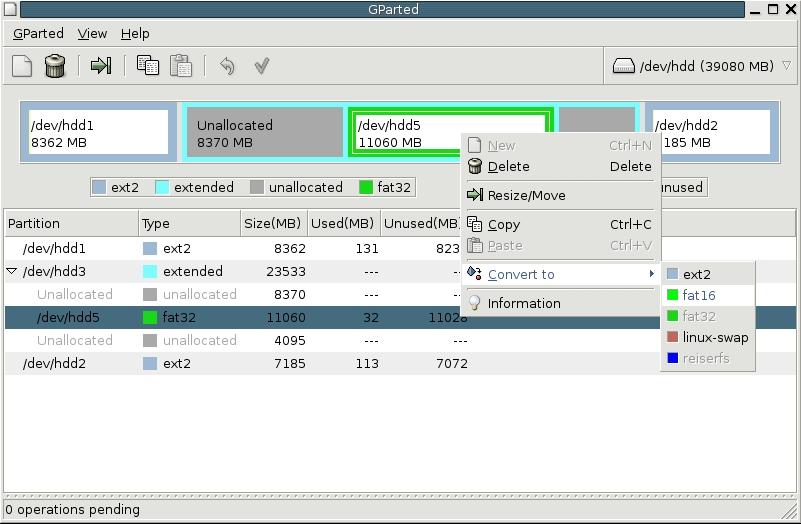801x524 pixels.
Task: Click the light blue ext2 color square in the /dev/hdd1 row
Action: 150,248
